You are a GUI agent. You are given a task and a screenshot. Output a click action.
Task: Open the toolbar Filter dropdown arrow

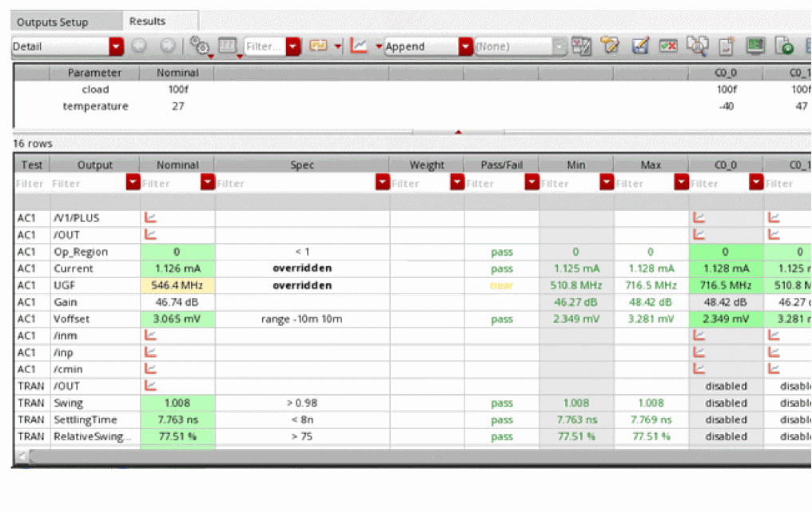coord(293,46)
